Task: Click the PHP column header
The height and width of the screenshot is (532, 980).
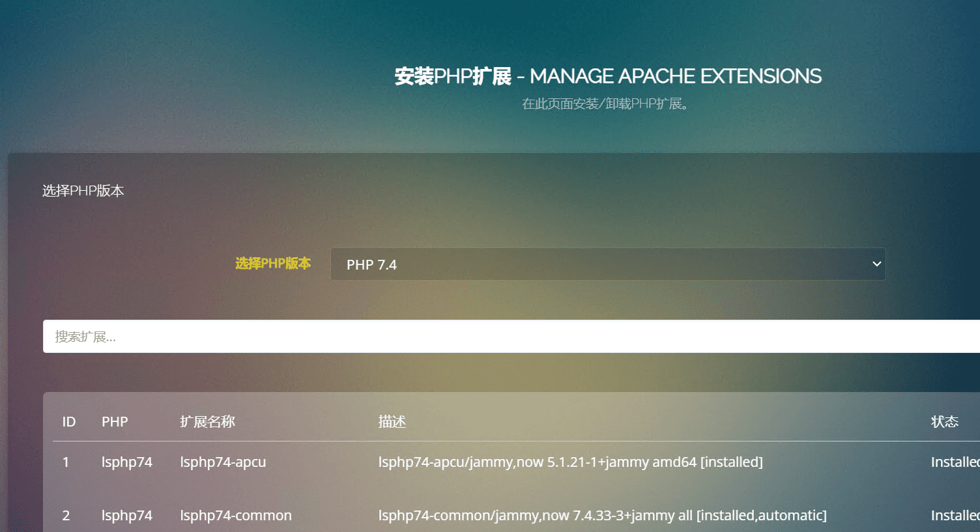Action: point(115,421)
